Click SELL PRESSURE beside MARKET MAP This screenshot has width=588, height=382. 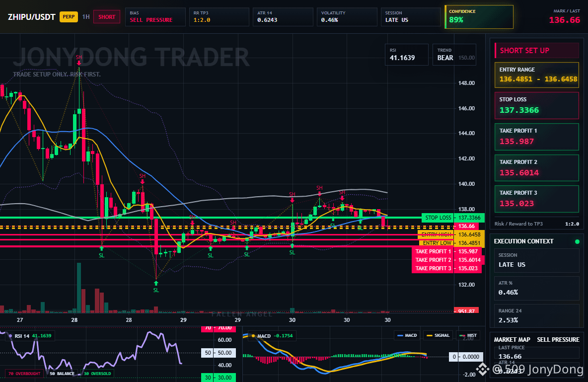558,340
